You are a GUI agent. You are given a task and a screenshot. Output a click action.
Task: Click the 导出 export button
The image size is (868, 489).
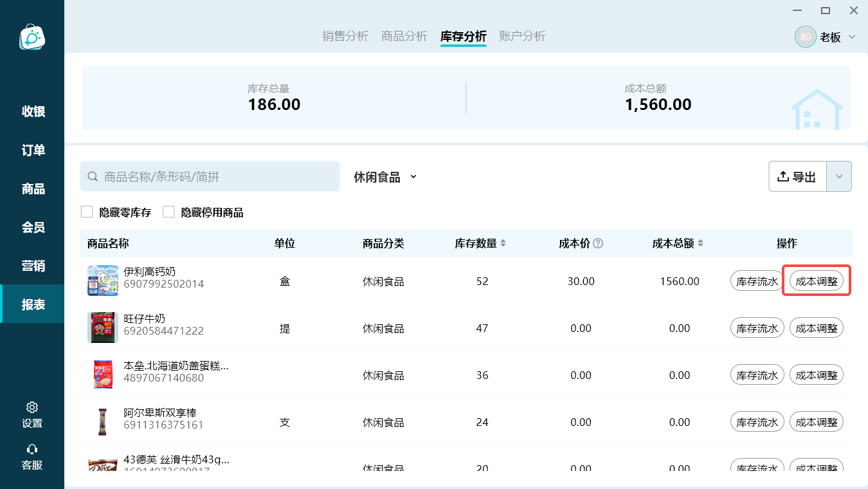coord(798,176)
